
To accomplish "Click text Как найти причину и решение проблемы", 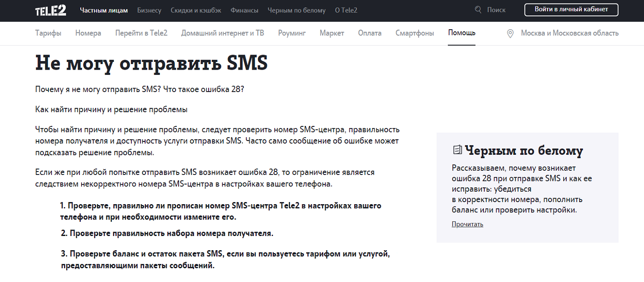I will pyautogui.click(x=111, y=109).
